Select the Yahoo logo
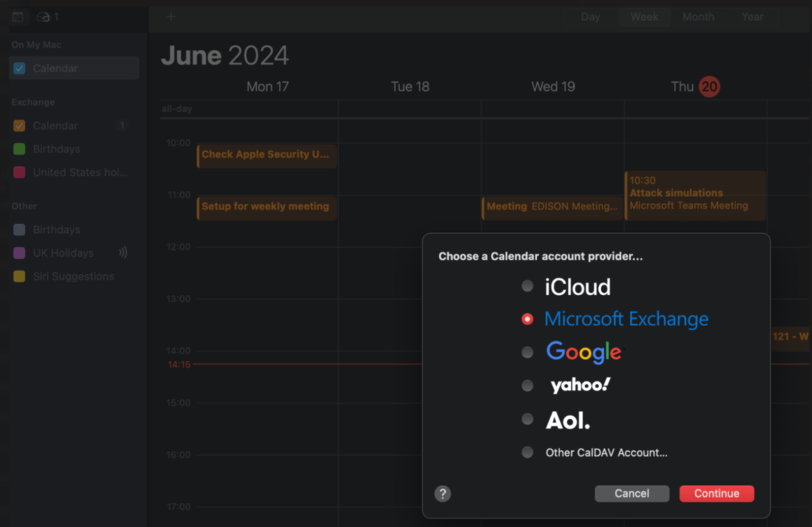This screenshot has width=812, height=527. coord(580,385)
